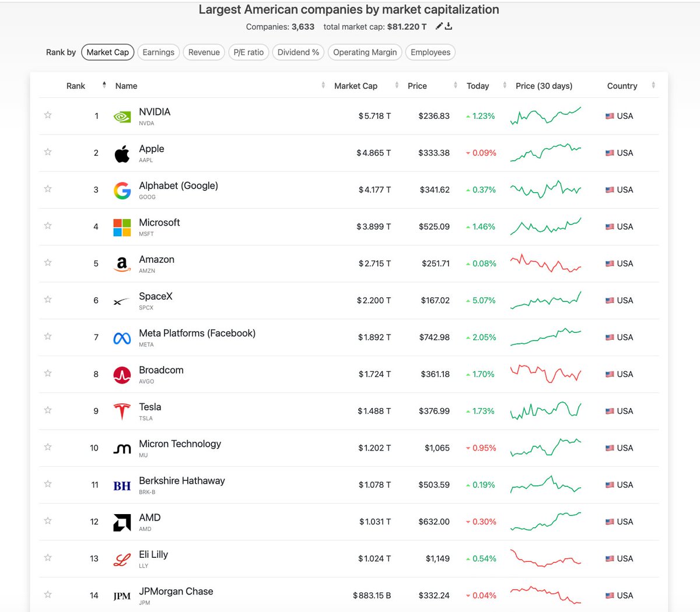Toggle favorite star for SpaceX
Image resolution: width=700 pixels, height=612 pixels.
tap(48, 299)
